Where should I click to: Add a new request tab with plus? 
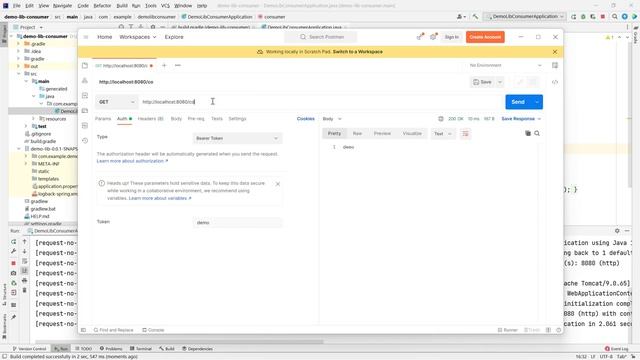tap(164, 65)
